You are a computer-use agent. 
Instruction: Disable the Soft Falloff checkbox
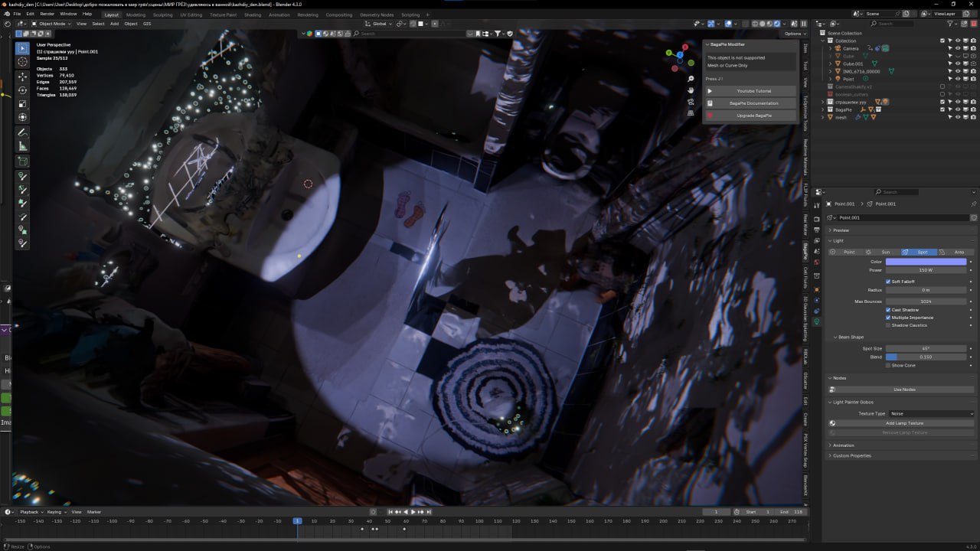888,282
